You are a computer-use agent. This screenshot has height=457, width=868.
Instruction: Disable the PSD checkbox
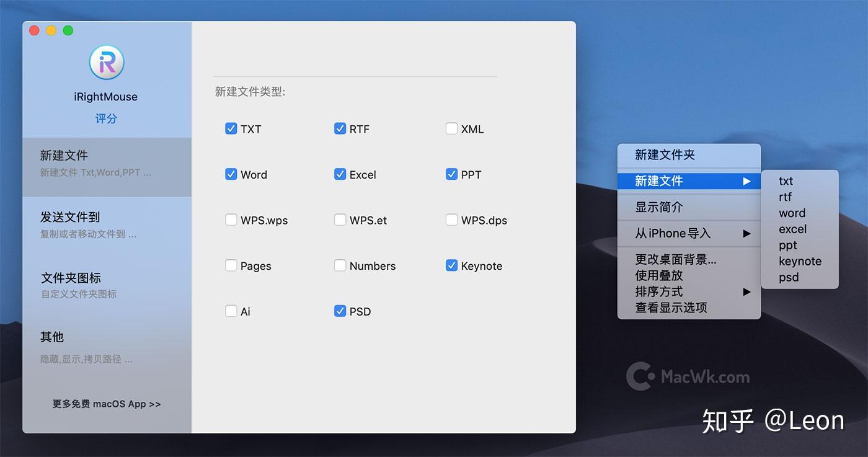pyautogui.click(x=340, y=311)
